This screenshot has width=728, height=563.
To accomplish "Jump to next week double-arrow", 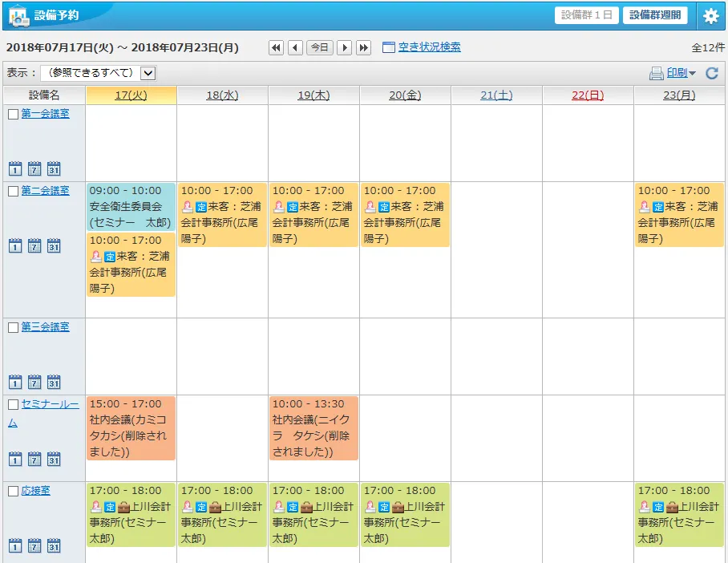I will point(364,47).
